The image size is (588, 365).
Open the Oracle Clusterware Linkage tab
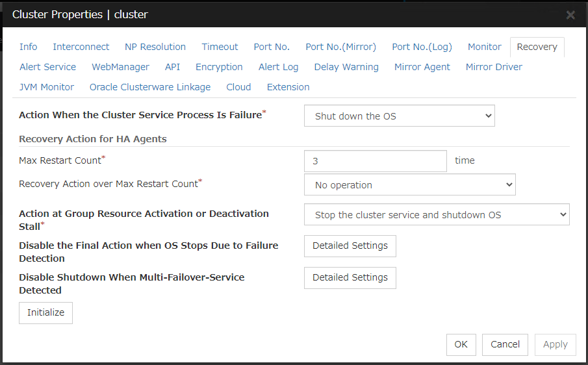point(150,87)
